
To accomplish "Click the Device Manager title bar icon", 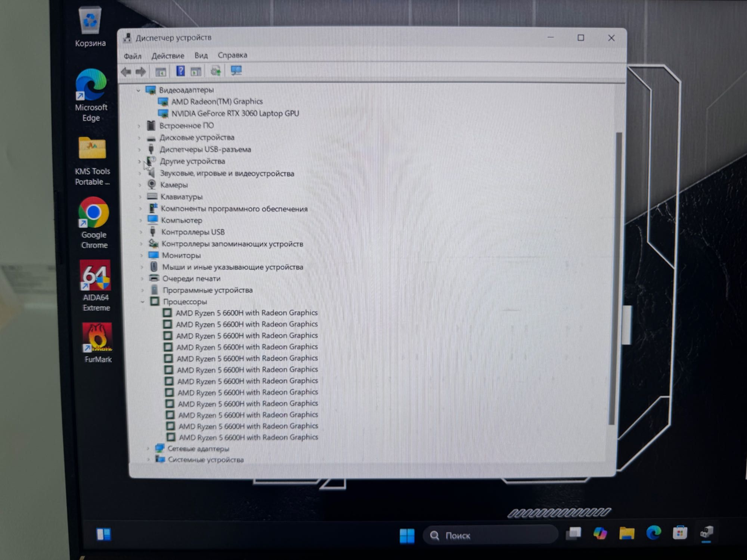I will point(127,38).
